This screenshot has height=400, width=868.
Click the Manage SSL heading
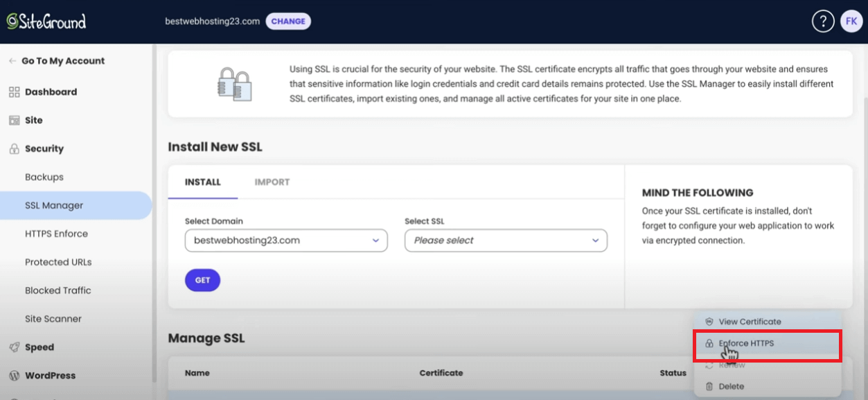click(206, 338)
